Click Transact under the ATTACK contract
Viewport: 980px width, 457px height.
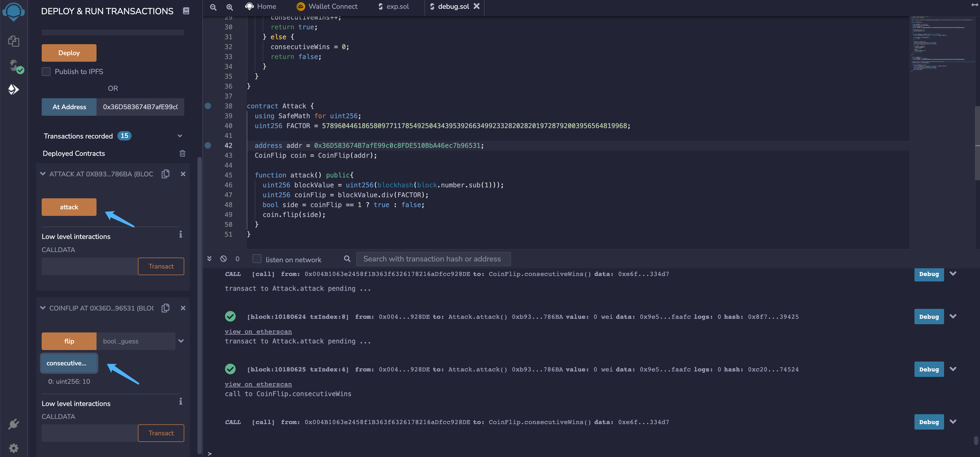[161, 266]
